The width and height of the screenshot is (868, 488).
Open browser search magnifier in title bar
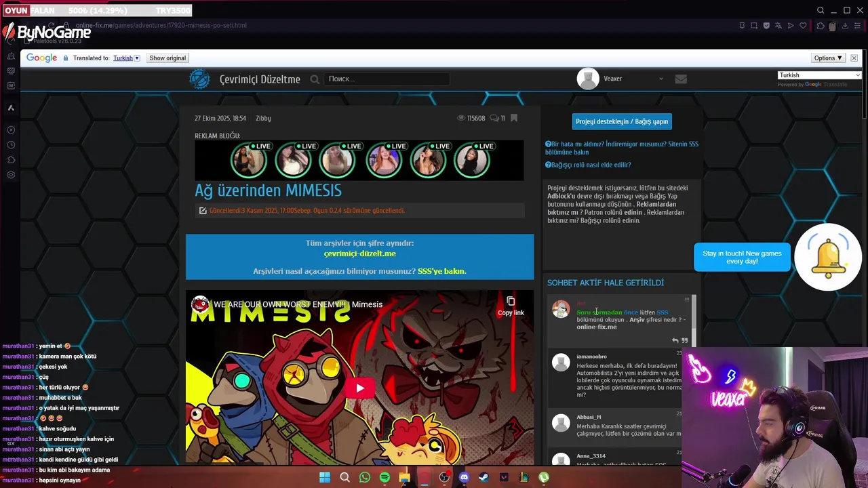(821, 10)
